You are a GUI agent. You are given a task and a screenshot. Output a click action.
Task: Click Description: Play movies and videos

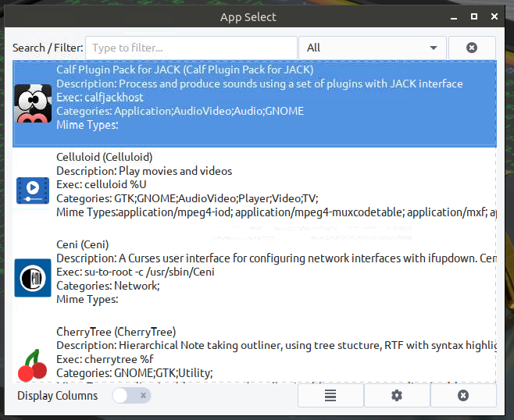tap(145, 171)
